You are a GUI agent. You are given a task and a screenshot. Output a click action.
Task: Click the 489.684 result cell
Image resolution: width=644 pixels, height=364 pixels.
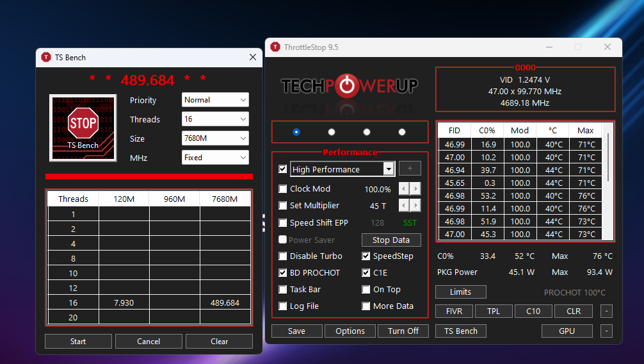(x=225, y=303)
